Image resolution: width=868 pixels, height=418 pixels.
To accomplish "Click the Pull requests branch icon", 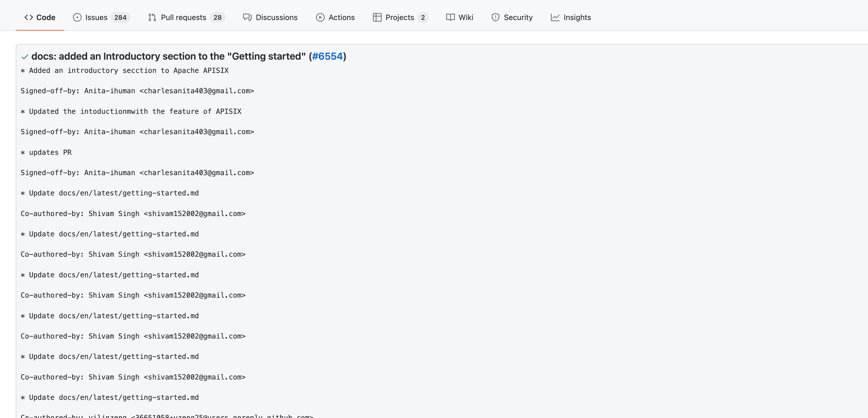I will point(152,18).
